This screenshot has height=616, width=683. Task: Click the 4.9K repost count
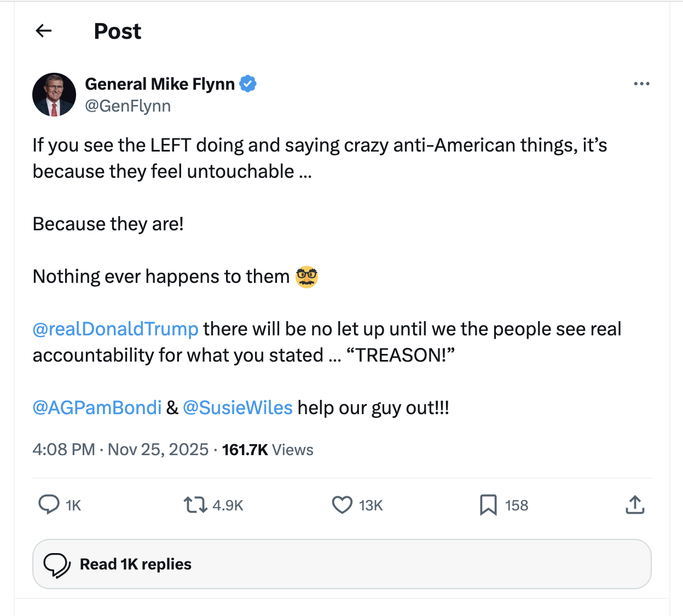pos(228,505)
